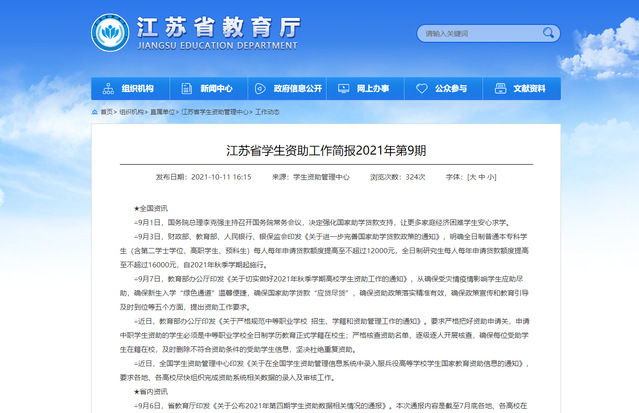Image resolution: width=639 pixels, height=413 pixels.
Task: Click the 工作动态 breadcrumb link
Action: point(267,112)
